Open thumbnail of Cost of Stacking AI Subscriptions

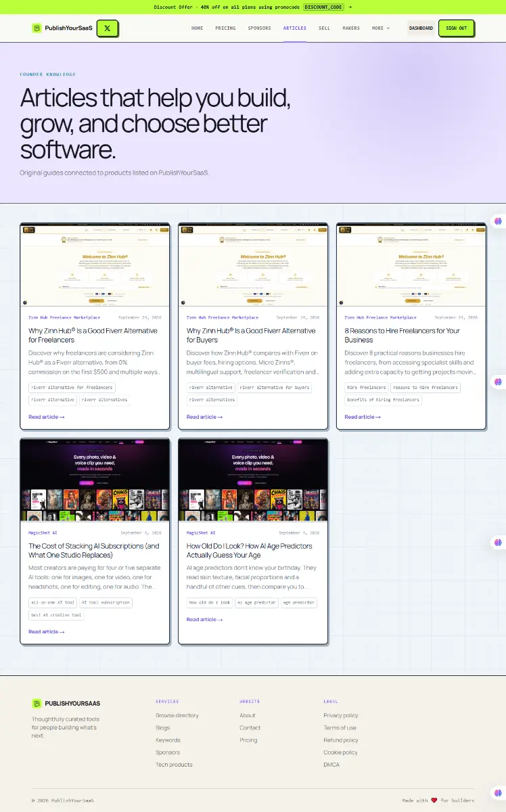(x=95, y=480)
